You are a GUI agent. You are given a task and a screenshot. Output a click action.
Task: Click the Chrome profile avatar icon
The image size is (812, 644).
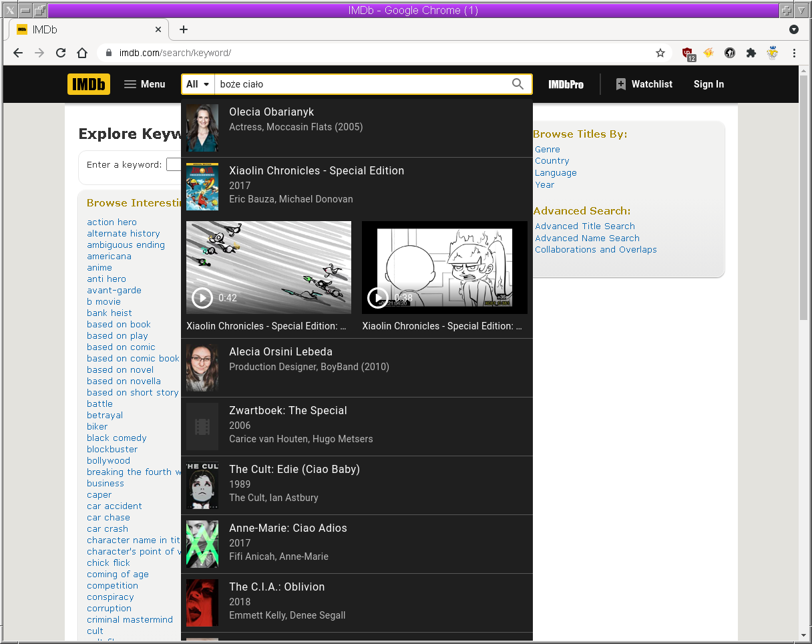click(x=773, y=53)
